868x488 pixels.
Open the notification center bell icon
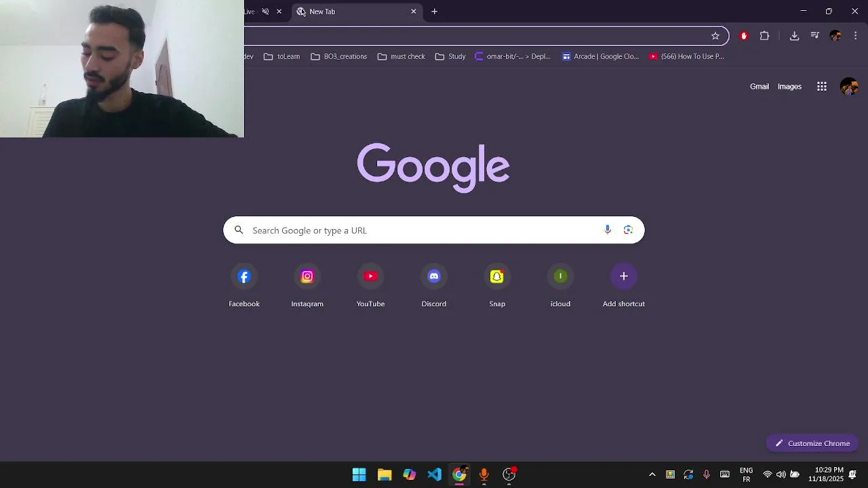[x=852, y=474]
